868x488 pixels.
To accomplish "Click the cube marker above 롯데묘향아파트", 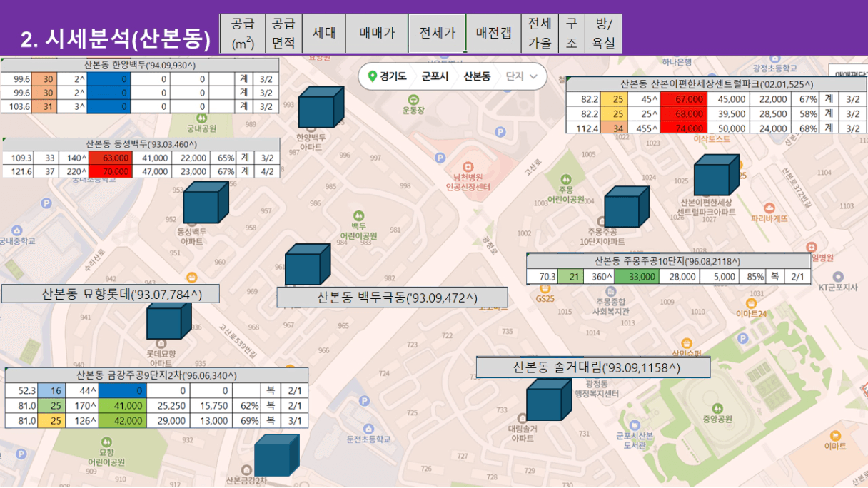I will point(168,320).
